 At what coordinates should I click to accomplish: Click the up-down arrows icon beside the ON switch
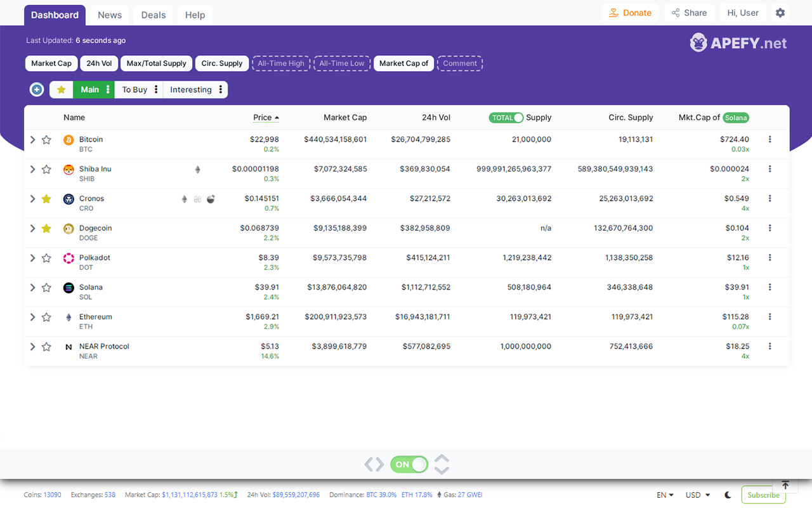[x=442, y=465]
